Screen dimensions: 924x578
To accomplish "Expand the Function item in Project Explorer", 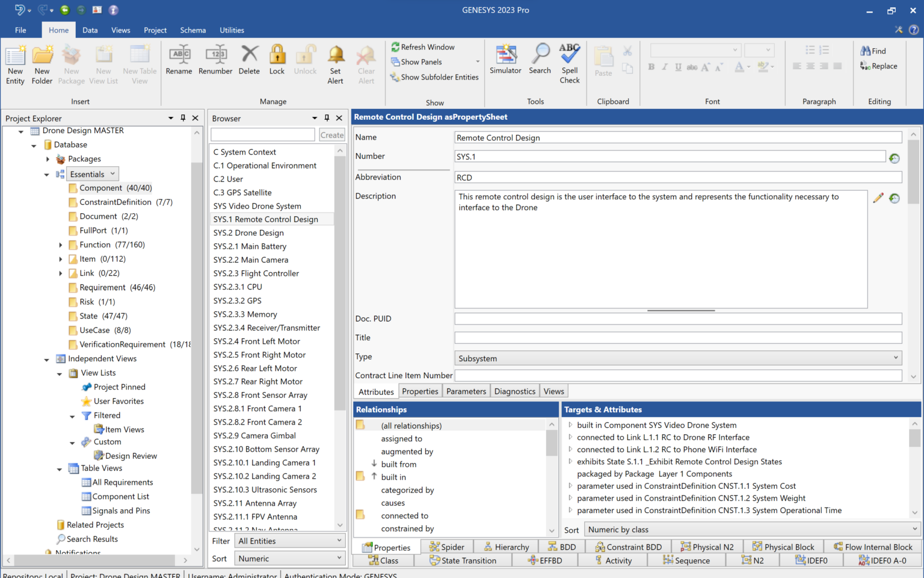I will pos(60,244).
